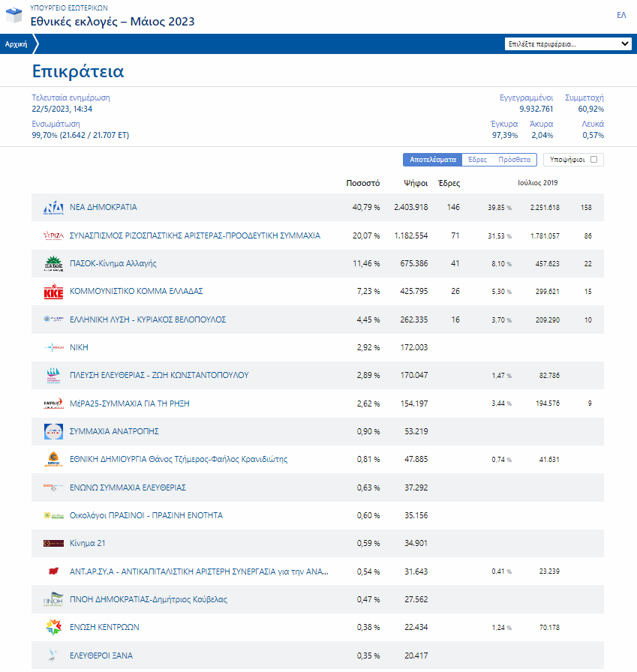Click the ΠΑΣΟΚ green sun logo
The image size is (637, 672).
(53, 264)
